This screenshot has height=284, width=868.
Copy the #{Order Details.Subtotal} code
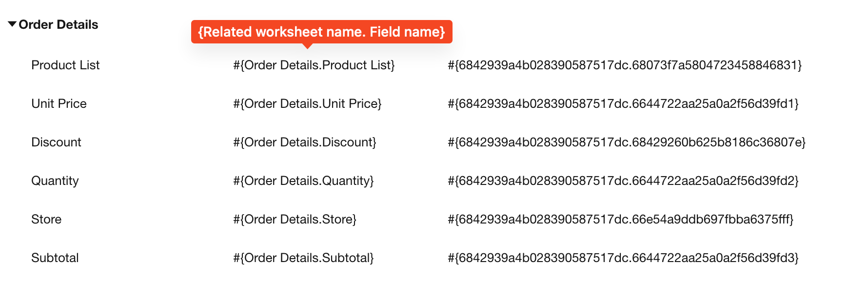[x=303, y=258]
